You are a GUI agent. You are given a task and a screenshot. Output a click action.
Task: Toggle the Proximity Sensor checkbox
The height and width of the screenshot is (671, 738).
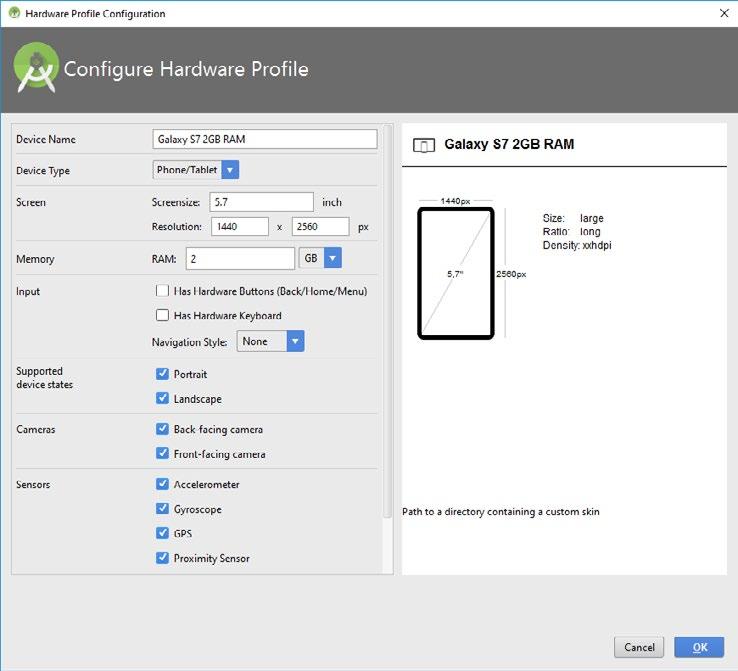pos(162,558)
